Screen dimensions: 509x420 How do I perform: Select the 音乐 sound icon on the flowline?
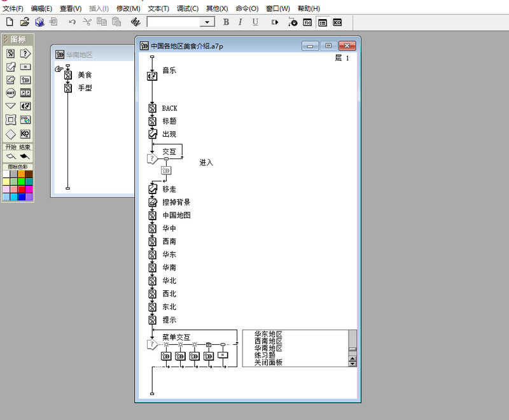click(152, 76)
